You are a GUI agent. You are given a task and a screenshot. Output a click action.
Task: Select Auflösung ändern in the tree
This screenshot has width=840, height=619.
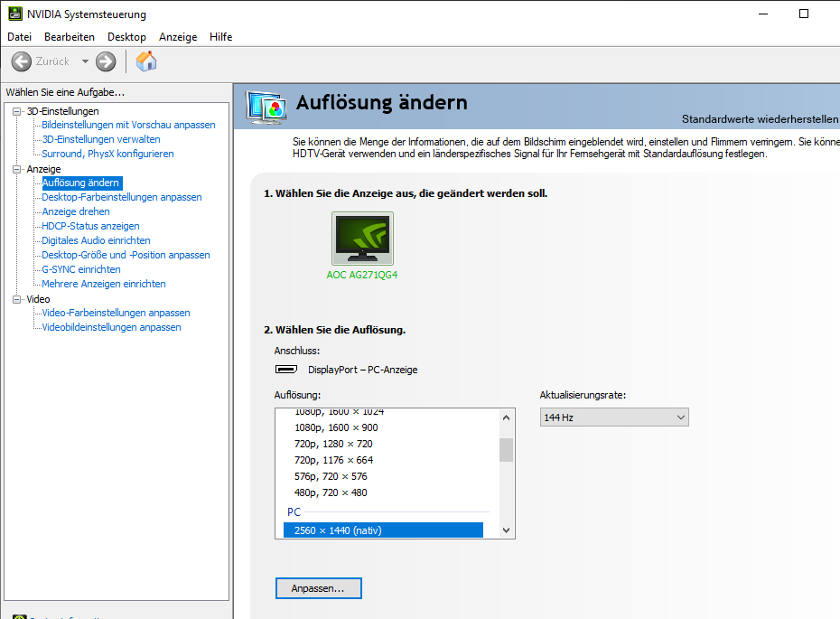click(x=81, y=183)
